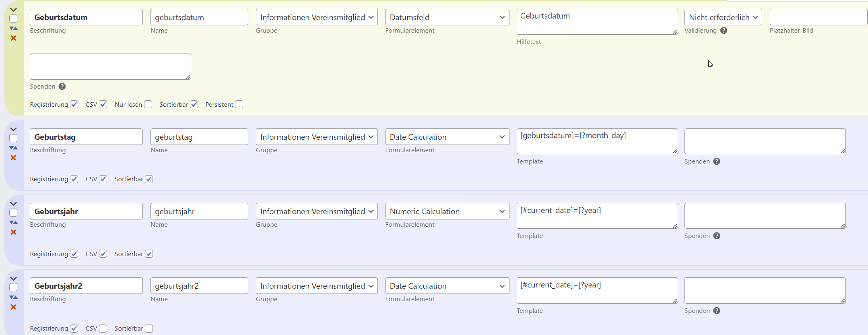Open the Gruppe dropdown for Geburtsdatum
This screenshot has width=868, height=335.
(x=317, y=17)
